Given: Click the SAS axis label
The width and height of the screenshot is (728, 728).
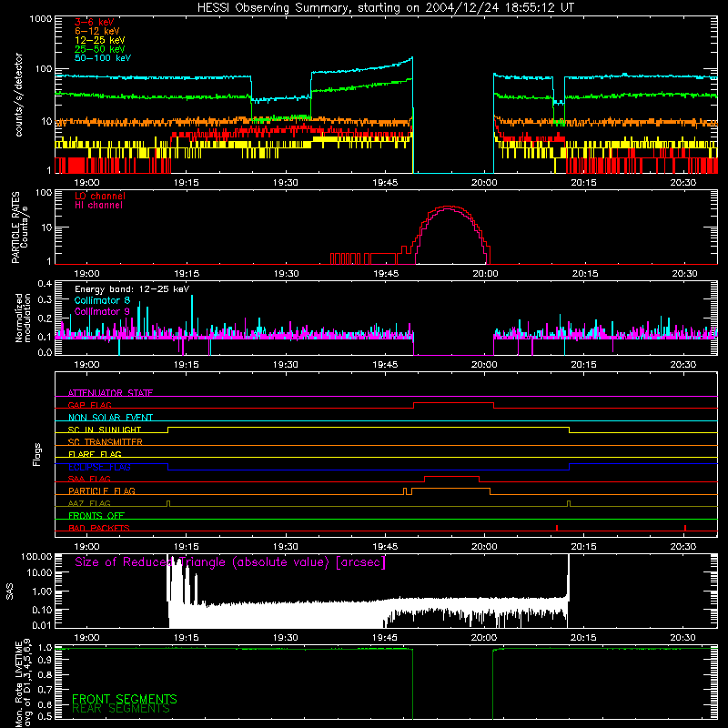Looking at the screenshot, I should [x=10, y=591].
